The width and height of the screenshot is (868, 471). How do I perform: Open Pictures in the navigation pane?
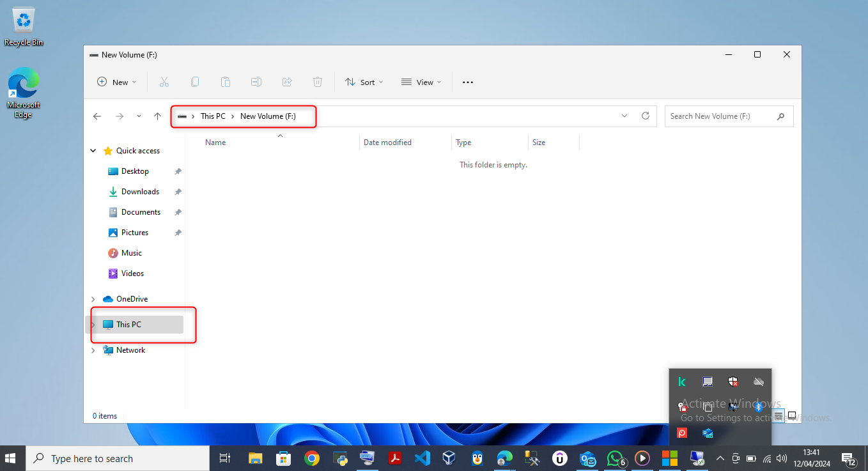click(136, 233)
